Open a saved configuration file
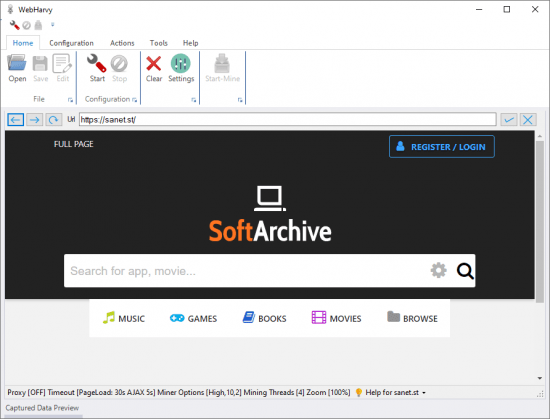Viewport: 550px width, 419px height. [17, 68]
